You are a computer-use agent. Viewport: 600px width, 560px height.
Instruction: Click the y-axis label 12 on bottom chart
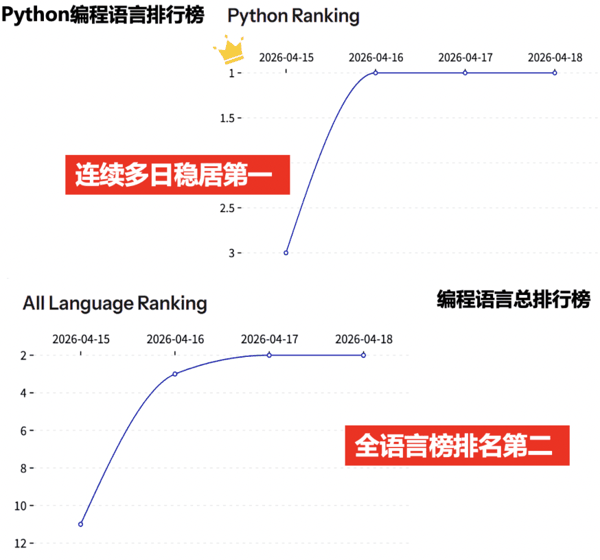pos(19,543)
